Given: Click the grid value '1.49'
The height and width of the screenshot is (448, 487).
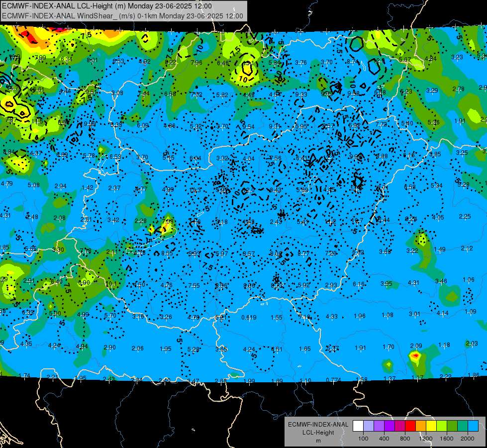Looking at the screenshot, I should 440,249.
